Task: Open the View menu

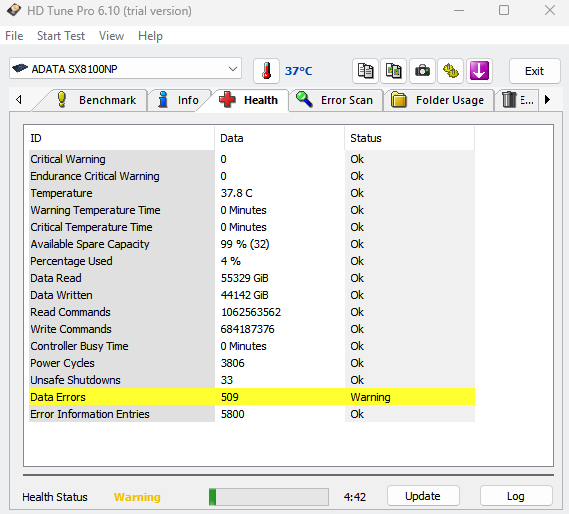Action: [111, 36]
